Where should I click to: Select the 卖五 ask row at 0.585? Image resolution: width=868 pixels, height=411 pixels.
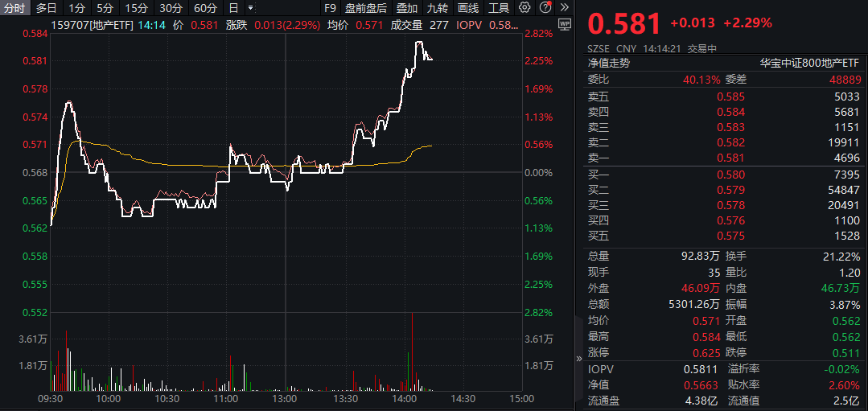[x=724, y=97]
